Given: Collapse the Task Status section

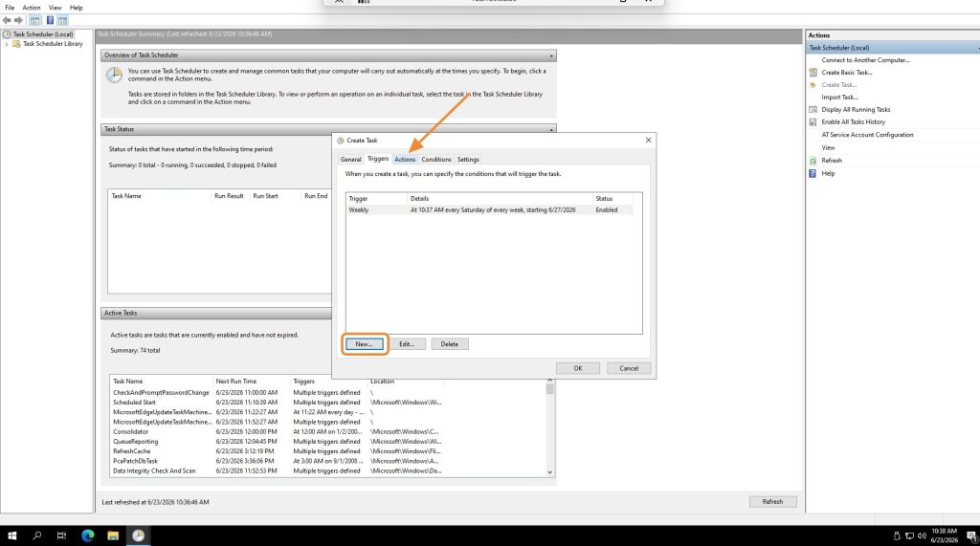Looking at the screenshot, I should click(x=551, y=129).
